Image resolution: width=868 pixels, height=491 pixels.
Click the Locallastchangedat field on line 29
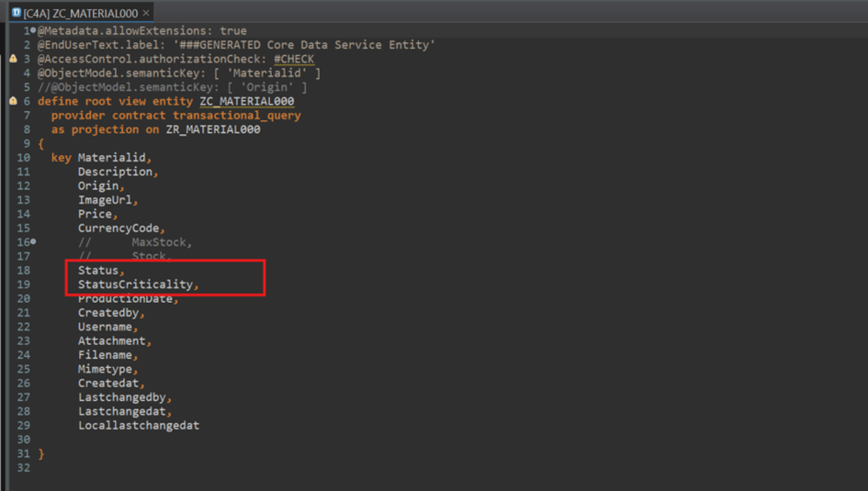[x=138, y=426]
